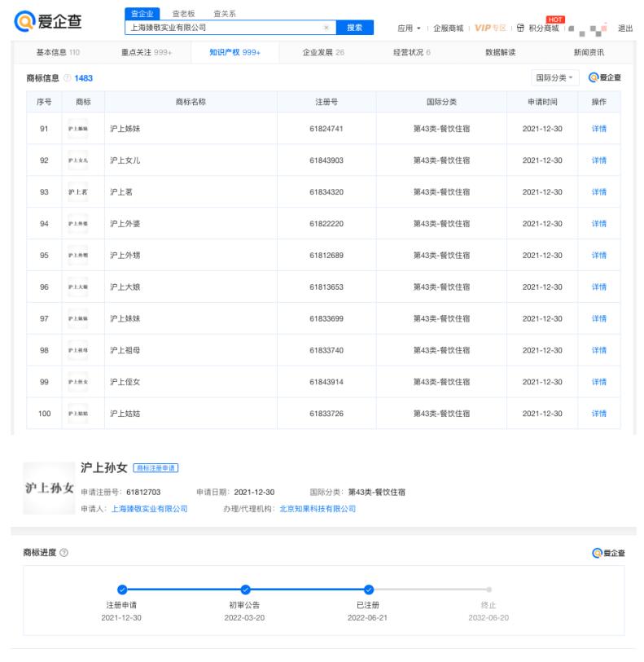
Task: Clear the search box with the × icon
Action: (326, 28)
